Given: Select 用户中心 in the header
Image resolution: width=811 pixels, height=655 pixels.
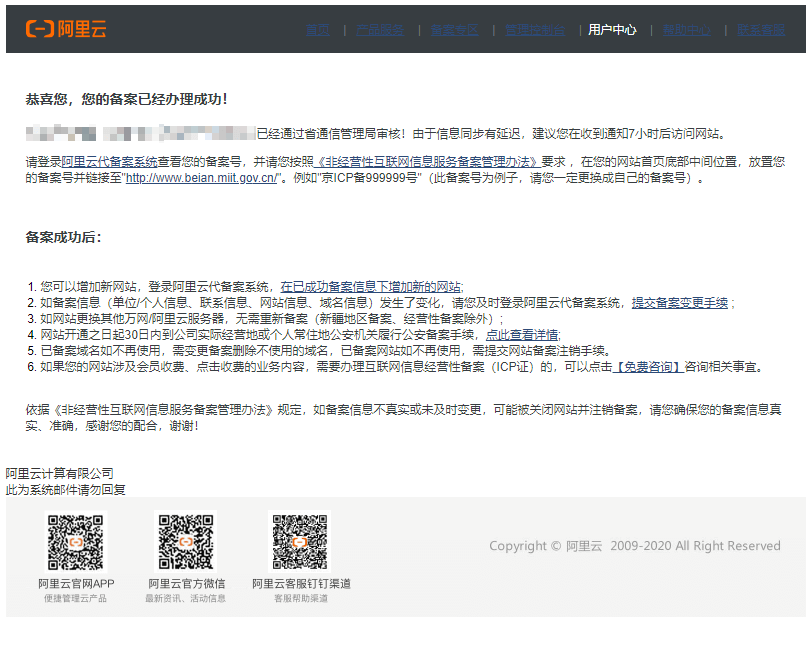Looking at the screenshot, I should coord(612,30).
